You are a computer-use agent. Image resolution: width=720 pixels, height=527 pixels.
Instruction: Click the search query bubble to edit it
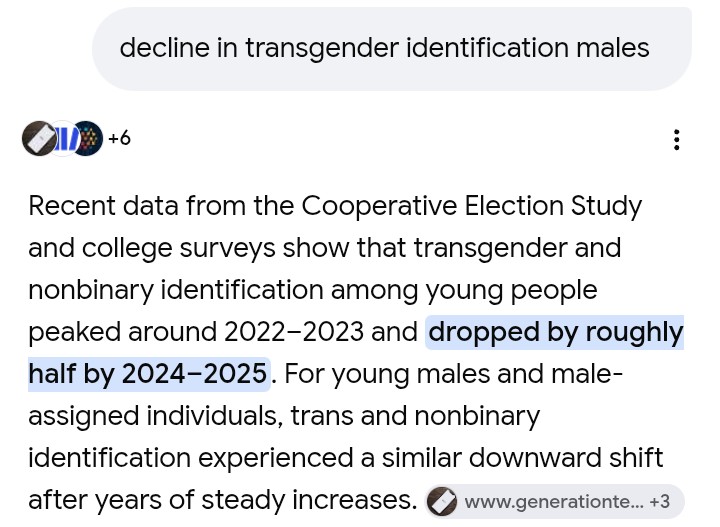(x=392, y=49)
